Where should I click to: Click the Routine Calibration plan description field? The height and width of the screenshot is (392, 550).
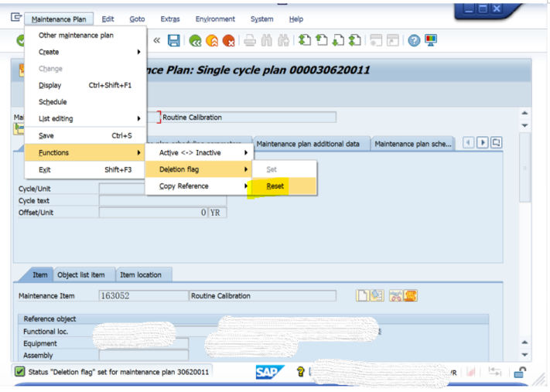pyautogui.click(x=248, y=118)
